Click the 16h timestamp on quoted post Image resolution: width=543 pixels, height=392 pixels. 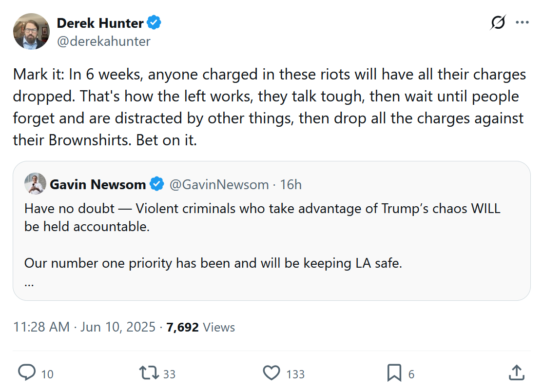click(x=291, y=185)
